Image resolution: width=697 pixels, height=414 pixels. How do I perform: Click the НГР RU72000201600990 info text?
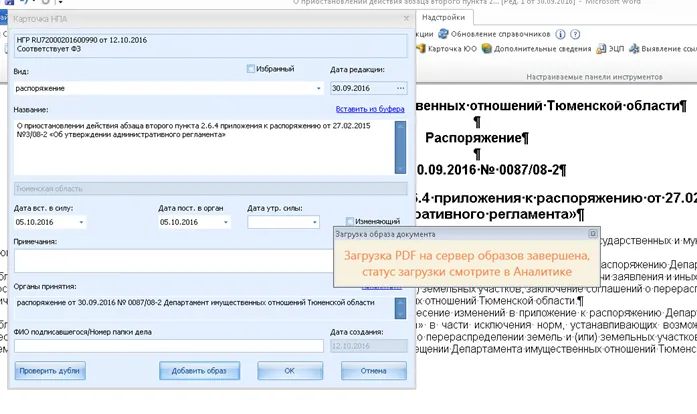[82, 40]
